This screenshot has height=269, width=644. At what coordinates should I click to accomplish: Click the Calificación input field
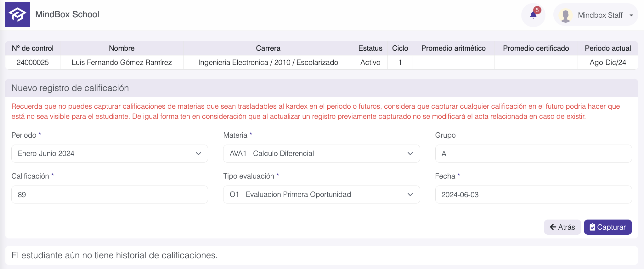coord(110,194)
